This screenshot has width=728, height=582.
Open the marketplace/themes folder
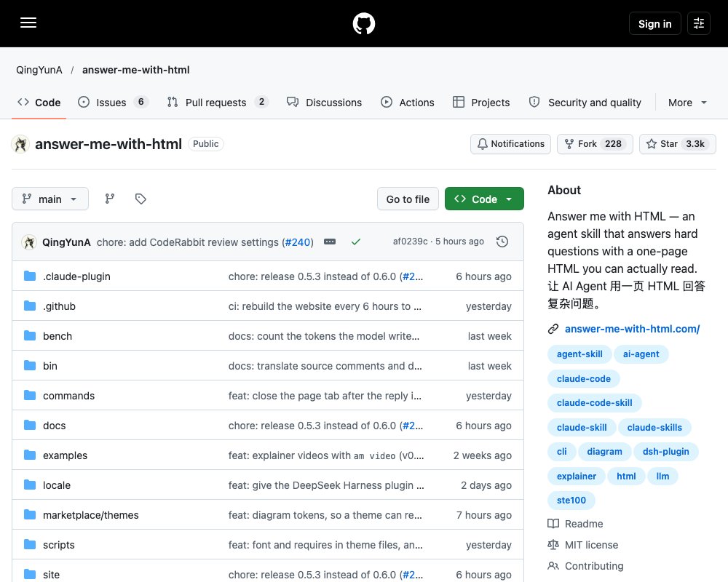tap(90, 514)
